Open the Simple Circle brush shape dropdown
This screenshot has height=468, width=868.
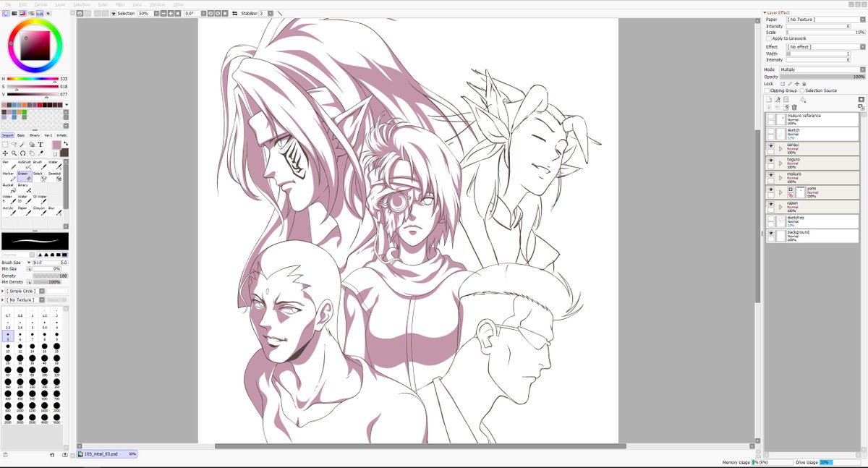(42, 291)
